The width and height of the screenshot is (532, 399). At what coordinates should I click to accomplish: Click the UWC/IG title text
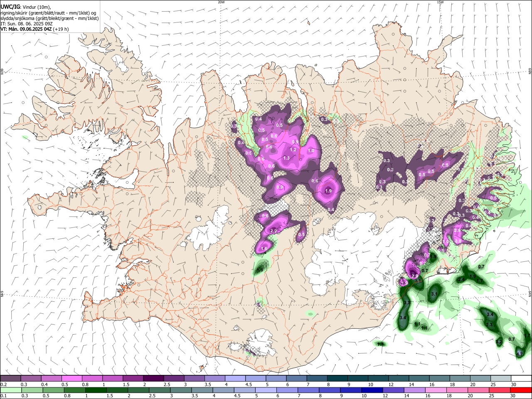10,7
